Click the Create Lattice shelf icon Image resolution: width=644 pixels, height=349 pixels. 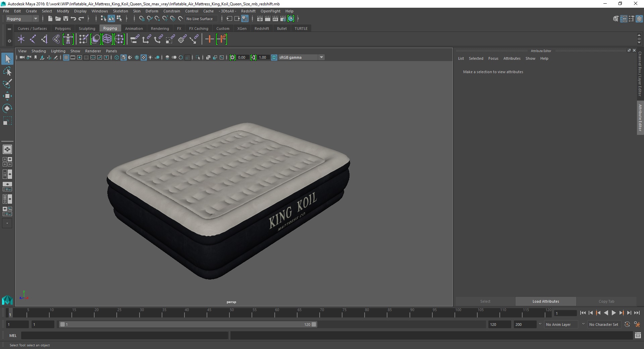click(107, 39)
